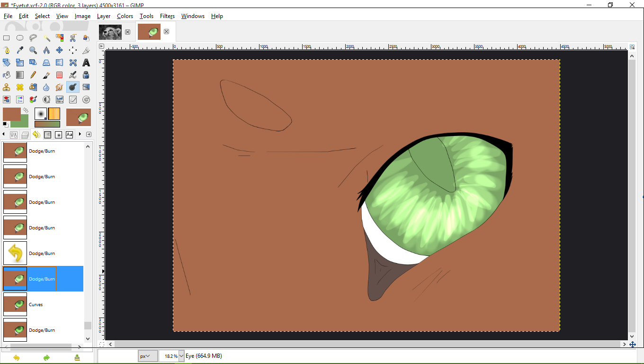Select the Move tool
The image size is (644, 364).
(x=60, y=50)
